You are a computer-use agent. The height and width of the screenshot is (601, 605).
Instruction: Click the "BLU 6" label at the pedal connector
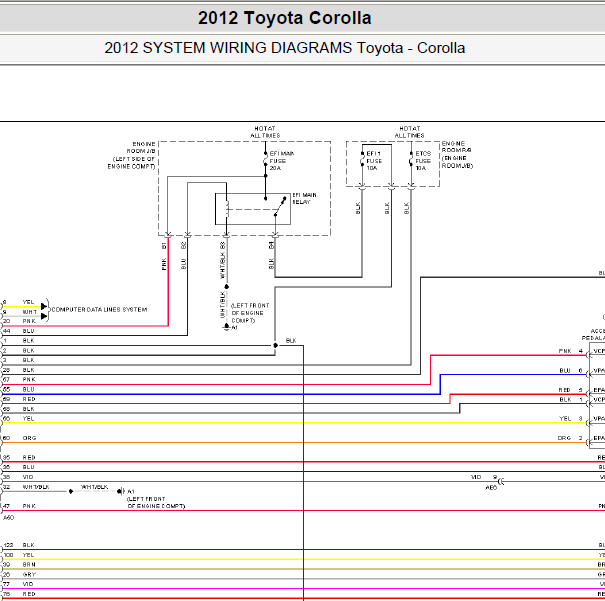tap(571, 370)
